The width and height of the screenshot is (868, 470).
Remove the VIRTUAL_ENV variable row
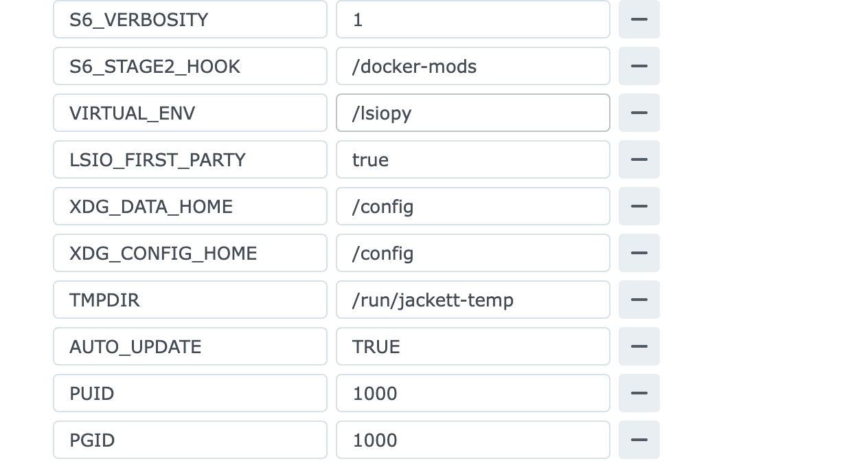[639, 113]
